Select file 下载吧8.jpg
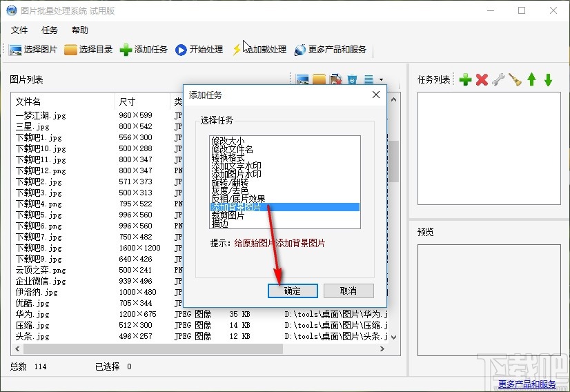 click(x=39, y=248)
